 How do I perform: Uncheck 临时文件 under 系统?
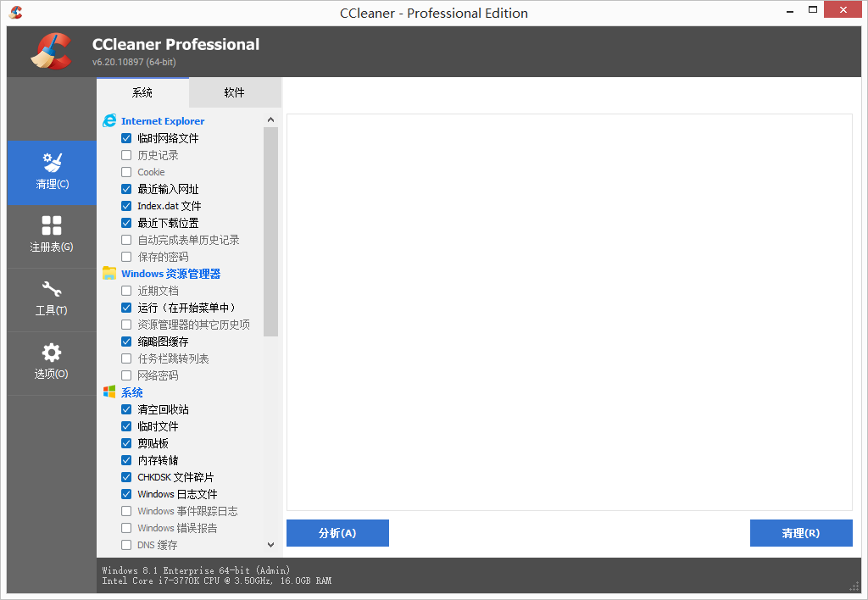(126, 426)
